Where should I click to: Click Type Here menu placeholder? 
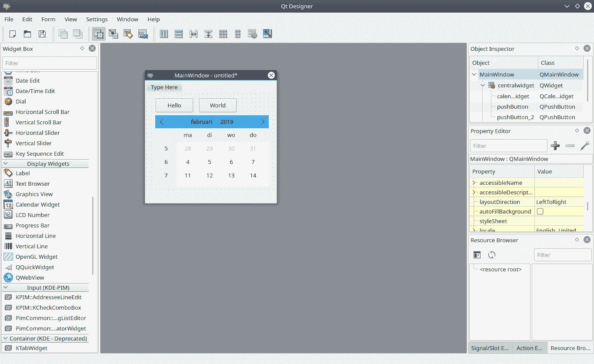click(164, 87)
